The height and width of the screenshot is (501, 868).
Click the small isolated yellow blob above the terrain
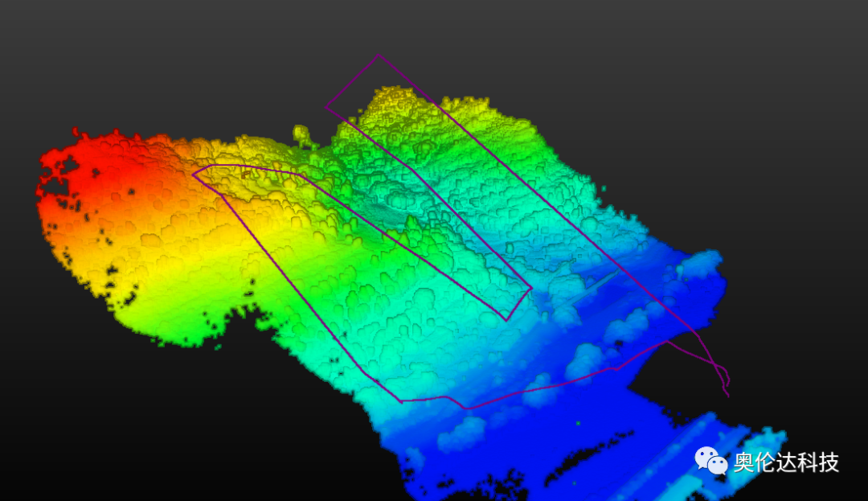pyautogui.click(x=301, y=133)
